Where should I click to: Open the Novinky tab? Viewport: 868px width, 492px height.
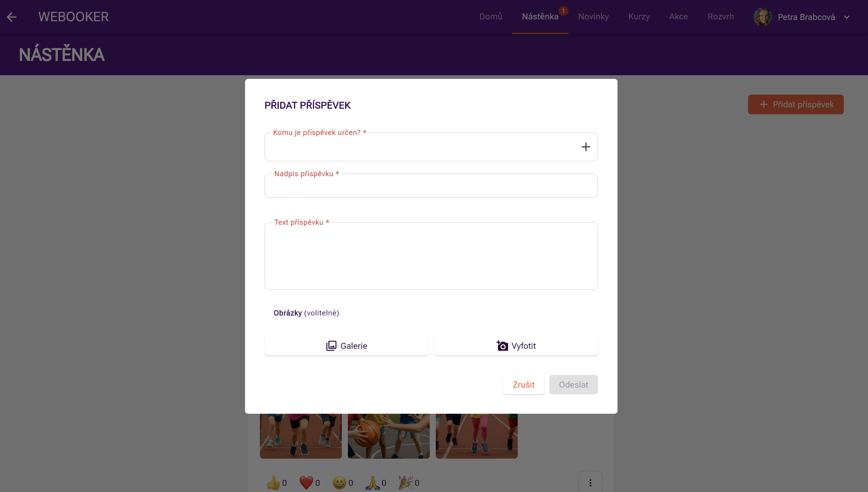point(593,17)
